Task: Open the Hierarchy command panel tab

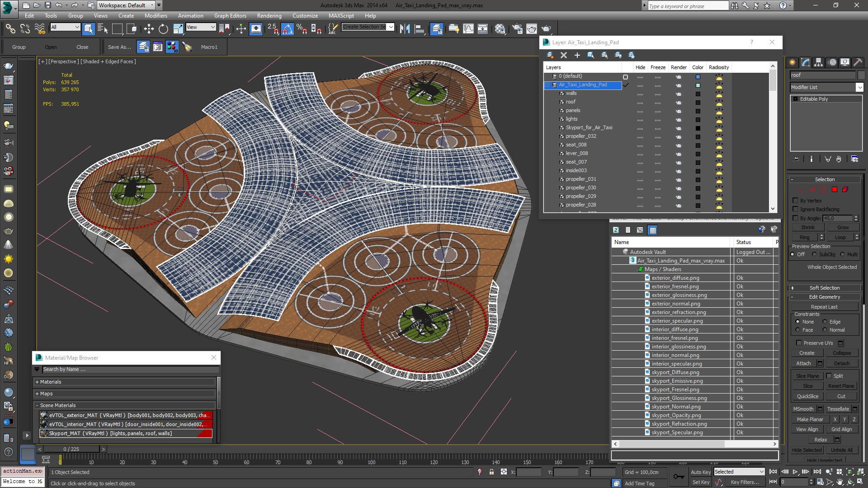Action: click(818, 62)
